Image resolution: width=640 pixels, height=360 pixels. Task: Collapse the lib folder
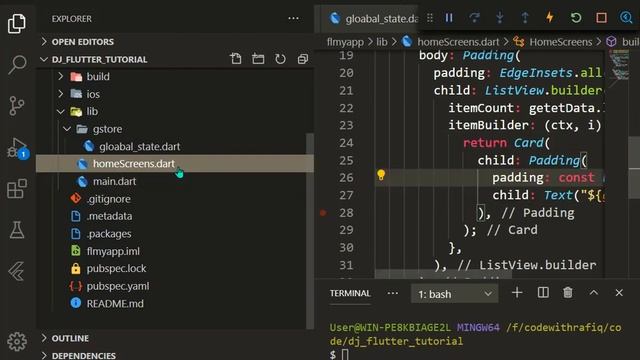(92, 111)
